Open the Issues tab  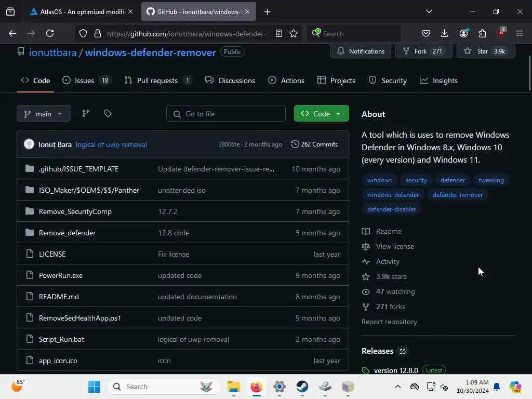(87, 81)
